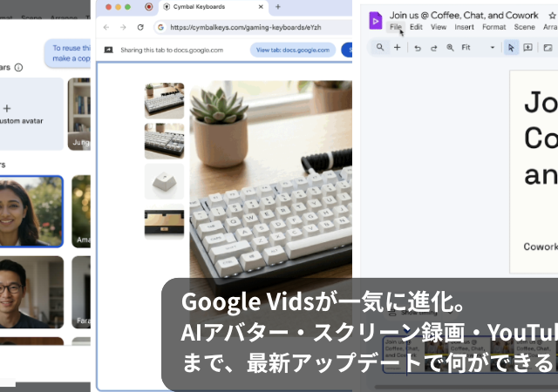Click the zoom magnifier icon beside Fit
This screenshot has height=392, width=558.
tap(450, 47)
